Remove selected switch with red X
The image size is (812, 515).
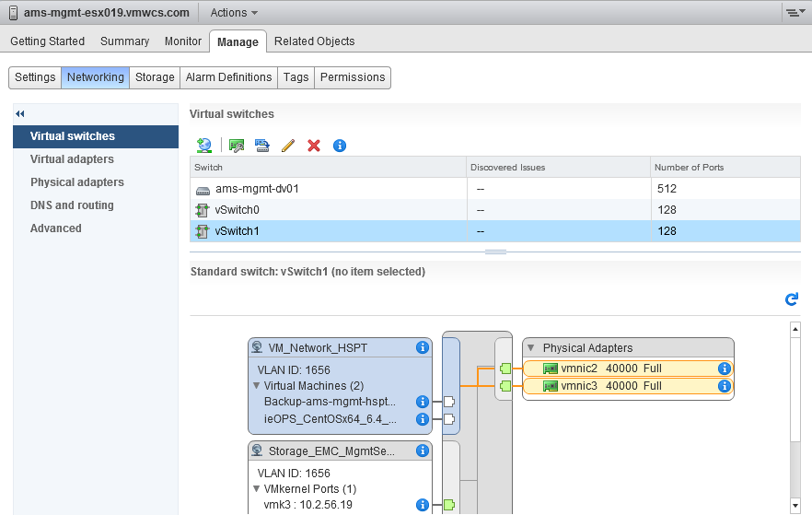point(314,146)
